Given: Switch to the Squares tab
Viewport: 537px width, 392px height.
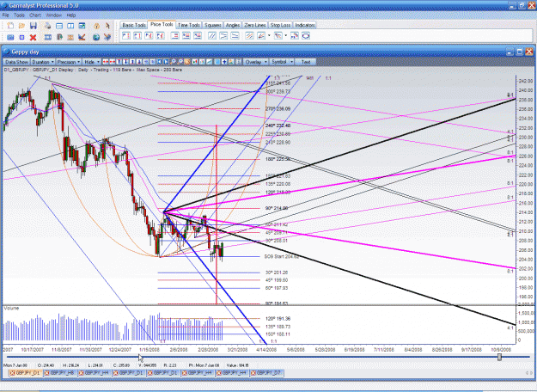Looking at the screenshot, I should pyautogui.click(x=213, y=25).
